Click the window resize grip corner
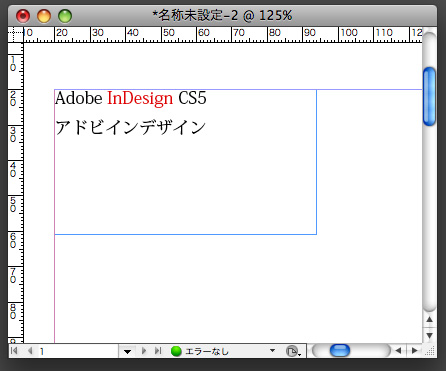 (x=431, y=351)
